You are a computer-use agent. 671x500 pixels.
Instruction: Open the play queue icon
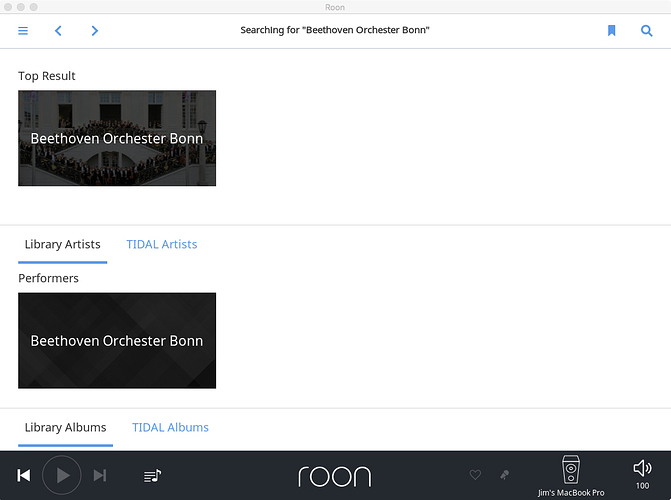[152, 476]
